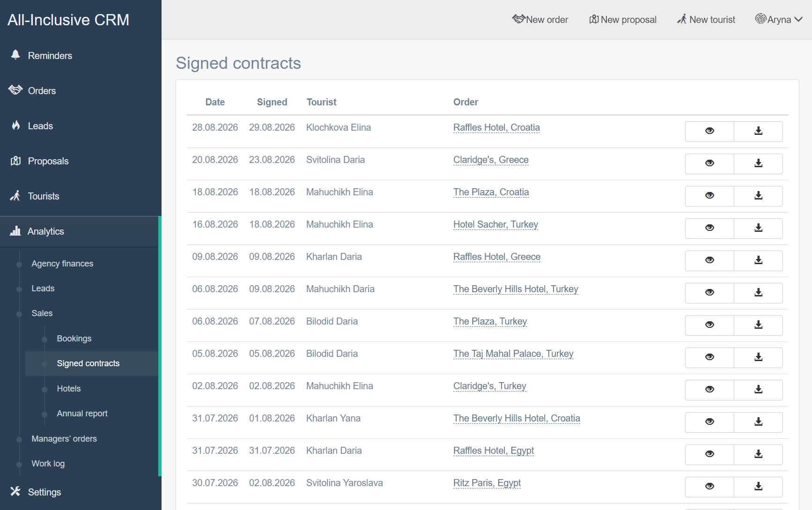Click the Settings wrench icon
The height and width of the screenshot is (510, 812).
click(15, 491)
